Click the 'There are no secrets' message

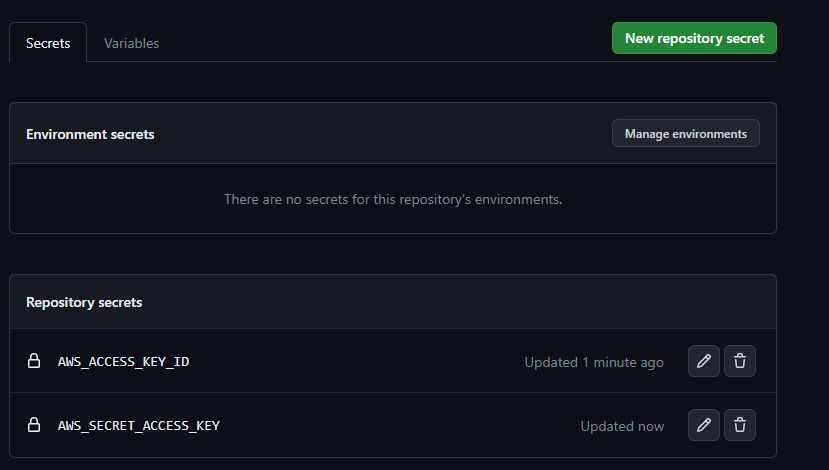point(393,199)
